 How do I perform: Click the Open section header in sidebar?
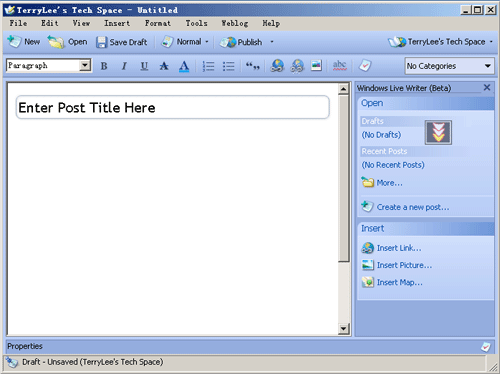tap(426, 103)
